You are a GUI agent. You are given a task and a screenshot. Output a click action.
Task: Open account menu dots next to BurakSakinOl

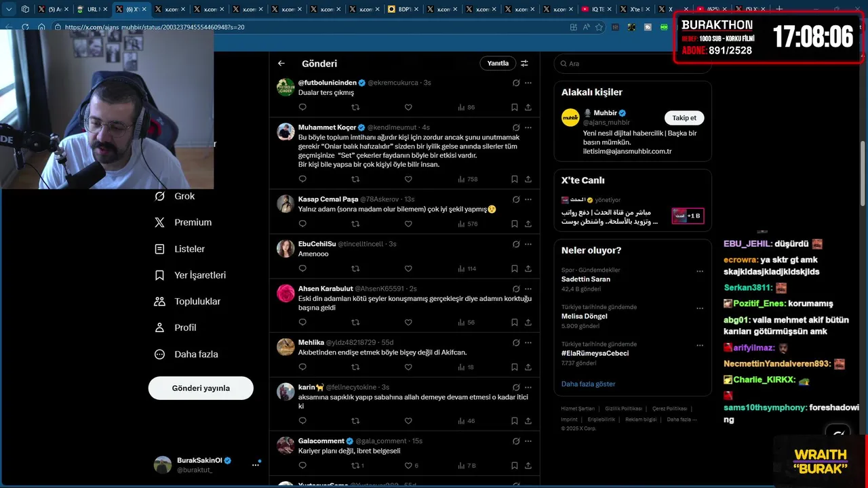point(256,465)
